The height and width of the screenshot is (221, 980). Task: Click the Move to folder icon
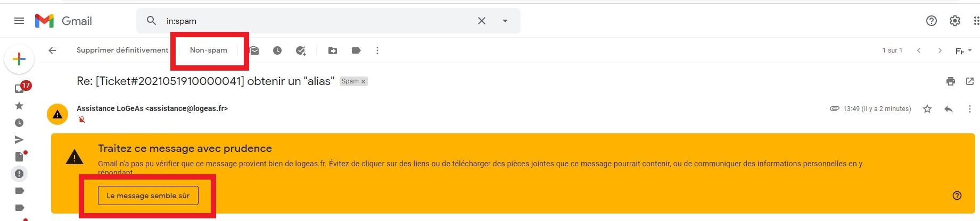point(333,50)
